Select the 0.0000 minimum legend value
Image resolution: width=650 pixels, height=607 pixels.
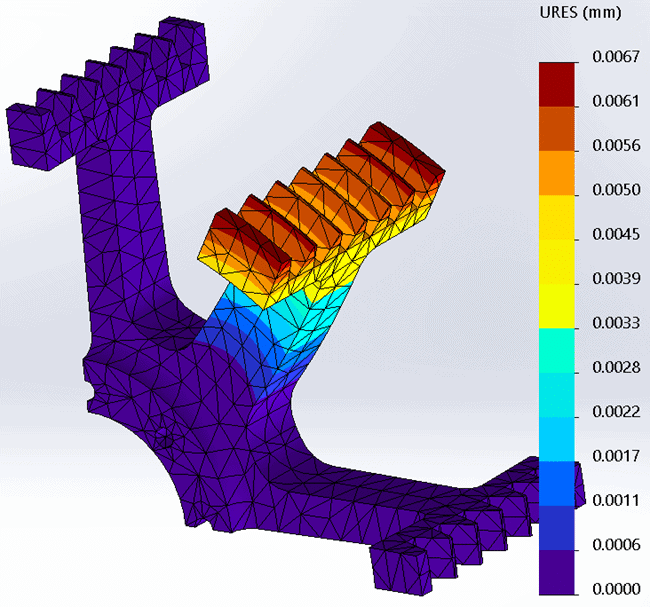click(x=616, y=589)
